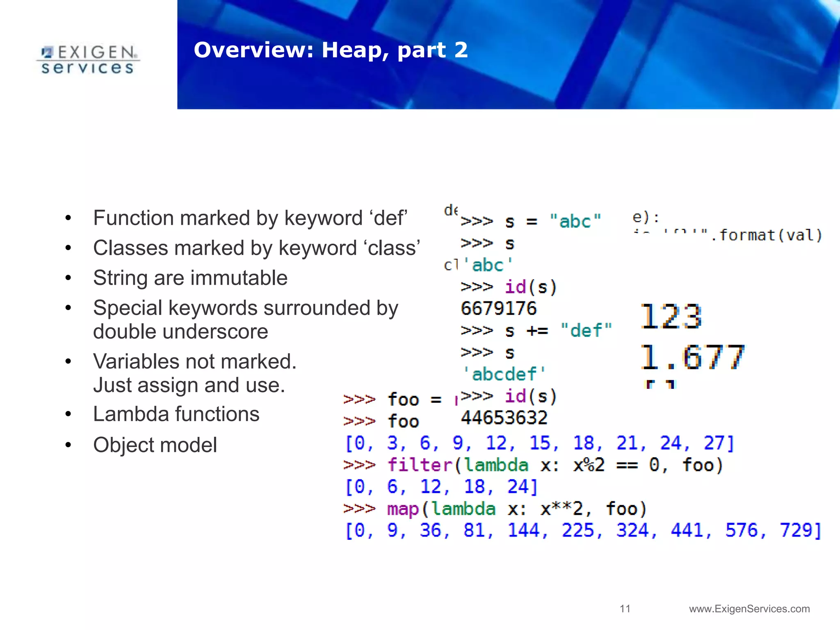Click the large 123 number image

[671, 317]
